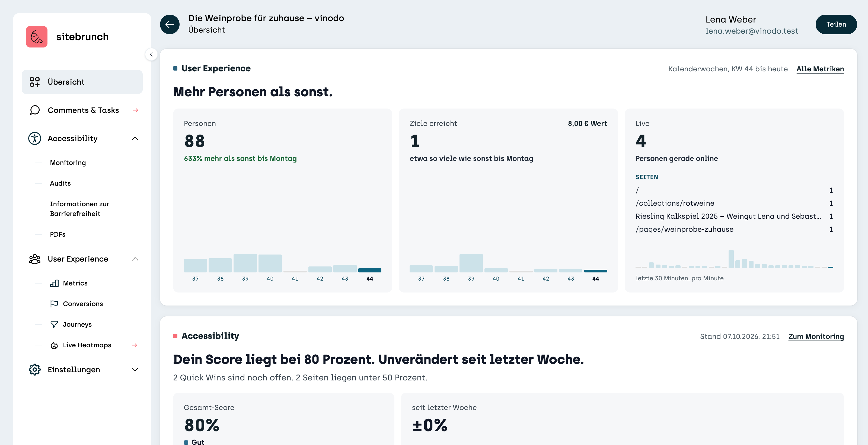Click the back arrow button
Image resolution: width=868 pixels, height=445 pixels.
170,24
